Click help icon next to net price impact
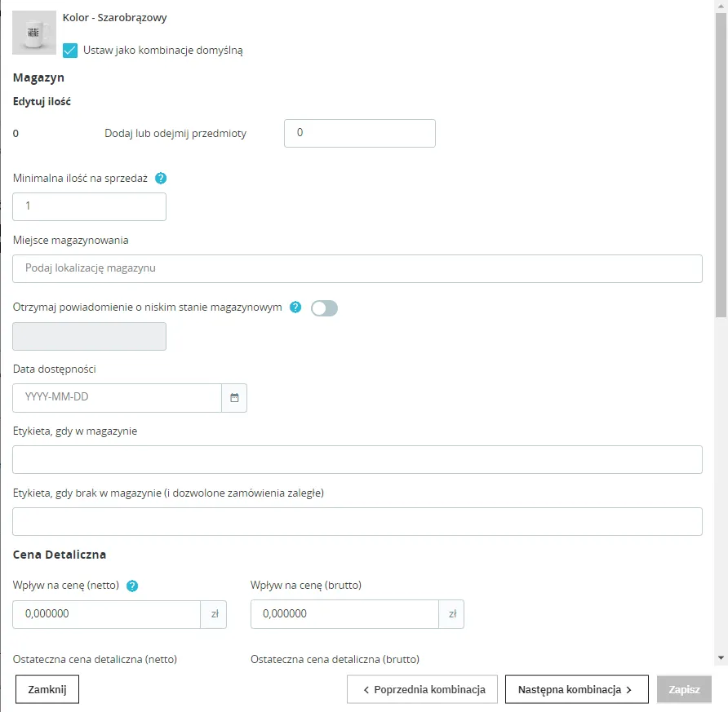This screenshot has height=712, width=728. coord(132,586)
